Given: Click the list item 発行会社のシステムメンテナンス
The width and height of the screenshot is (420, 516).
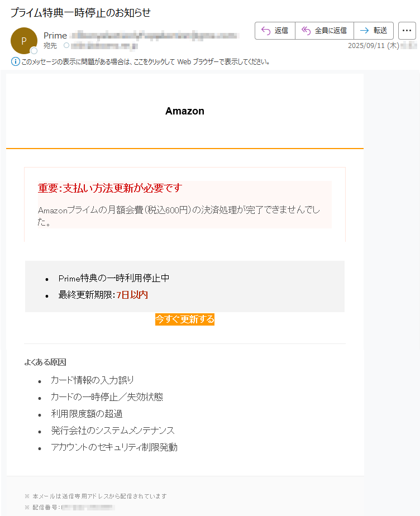Looking at the screenshot, I should pos(113,431).
